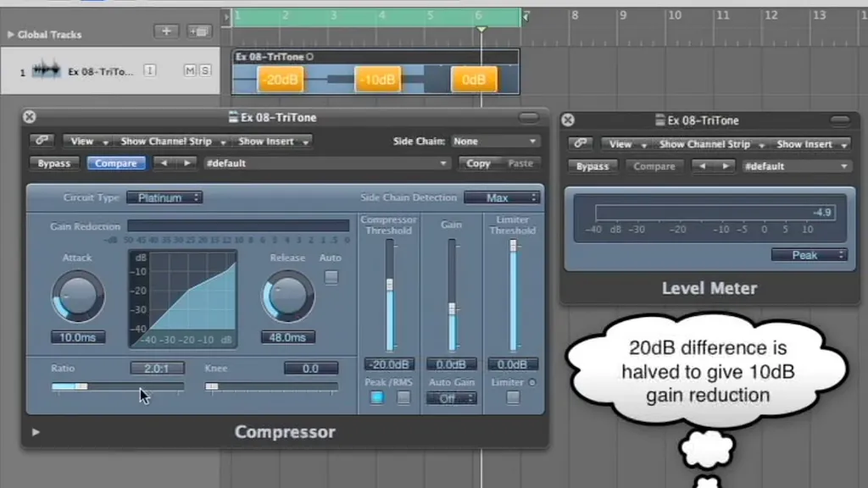Solo the Ex 08-TriTone track
This screenshot has width=868, height=488.
(x=204, y=70)
